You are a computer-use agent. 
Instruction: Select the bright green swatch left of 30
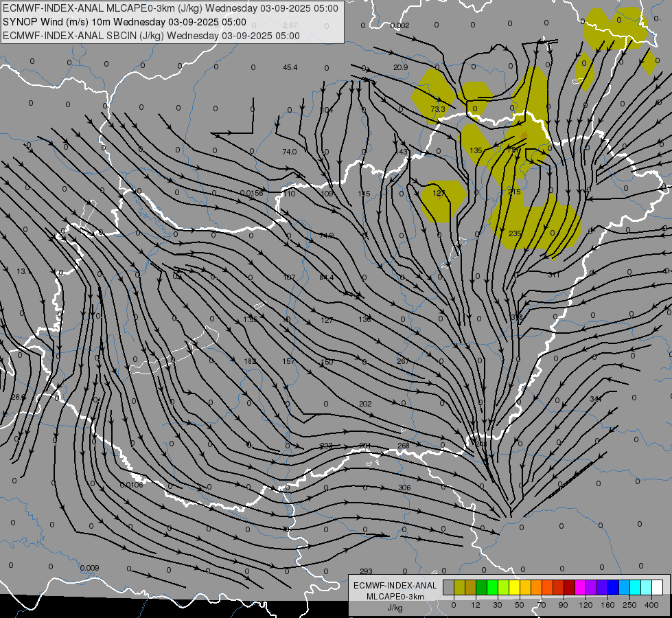(x=492, y=588)
